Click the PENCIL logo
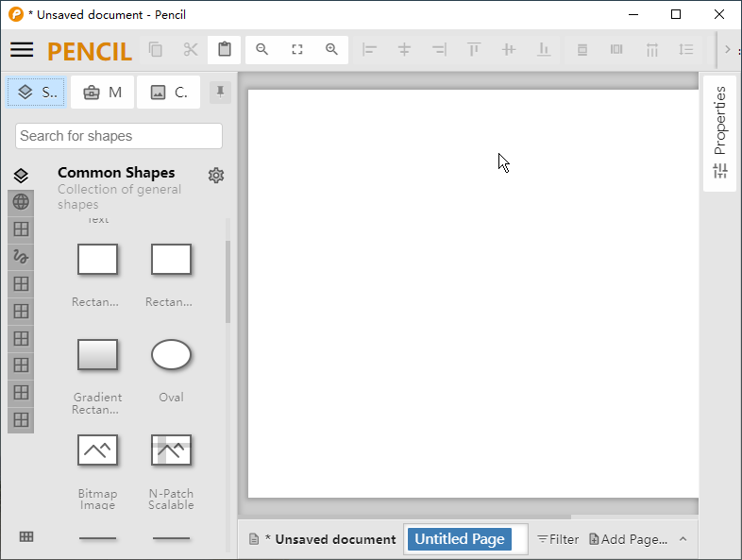 [x=90, y=51]
